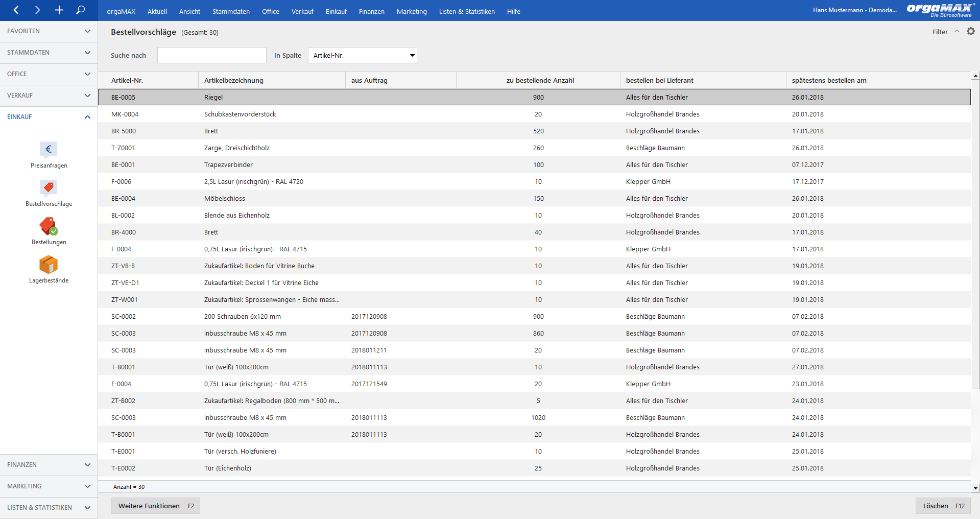
Task: Open the Verkauf menu
Action: pyautogui.click(x=302, y=11)
